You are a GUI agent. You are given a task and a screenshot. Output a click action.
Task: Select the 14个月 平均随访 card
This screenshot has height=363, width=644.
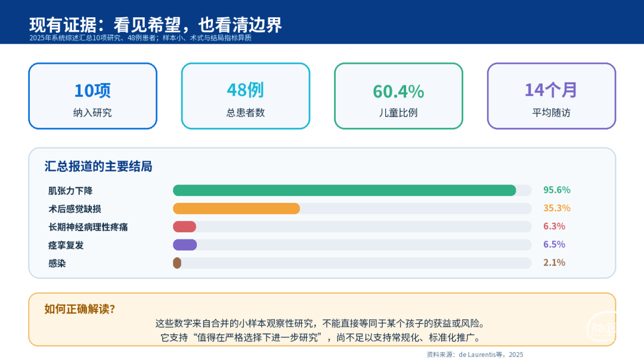(x=551, y=96)
